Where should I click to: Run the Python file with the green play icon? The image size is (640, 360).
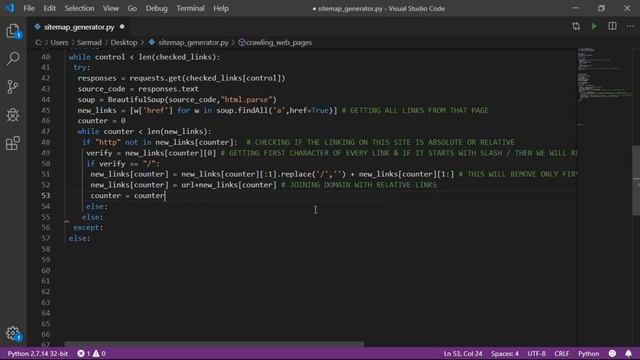pyautogui.click(x=594, y=27)
